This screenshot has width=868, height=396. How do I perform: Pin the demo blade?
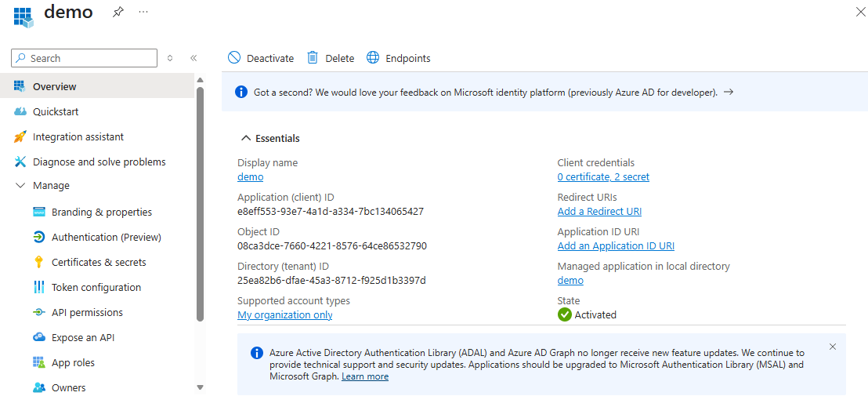click(x=118, y=13)
